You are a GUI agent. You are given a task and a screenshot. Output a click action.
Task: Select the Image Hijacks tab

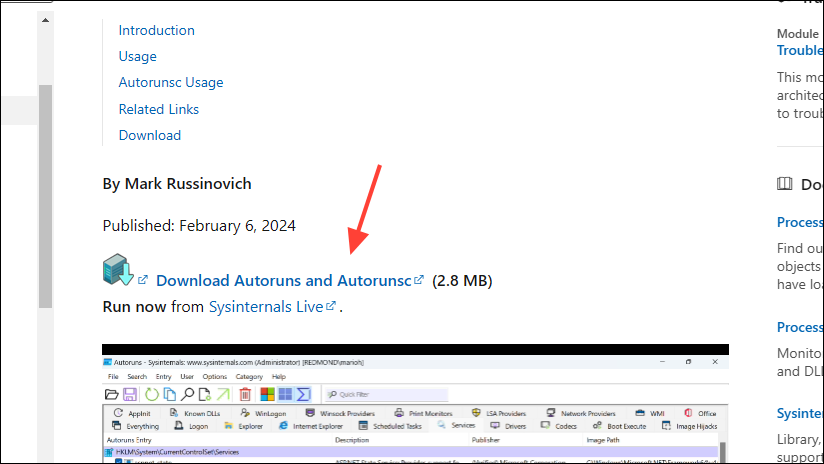pos(689,426)
